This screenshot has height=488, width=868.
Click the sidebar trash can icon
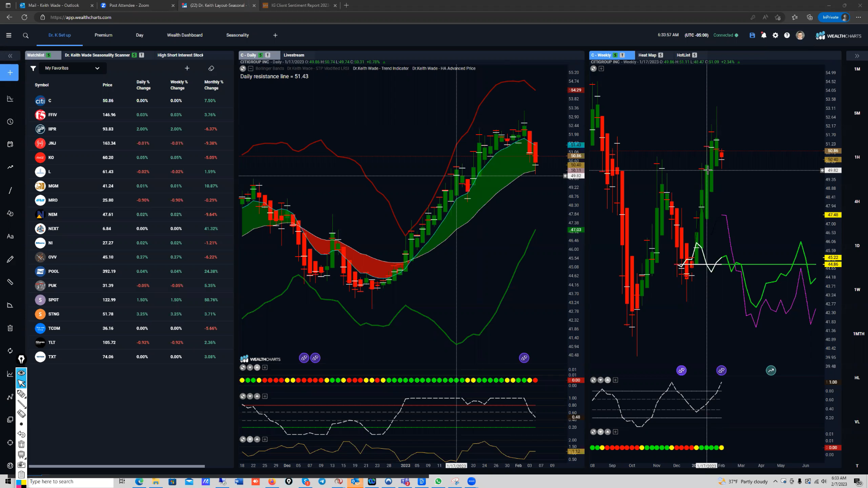pos(10,328)
